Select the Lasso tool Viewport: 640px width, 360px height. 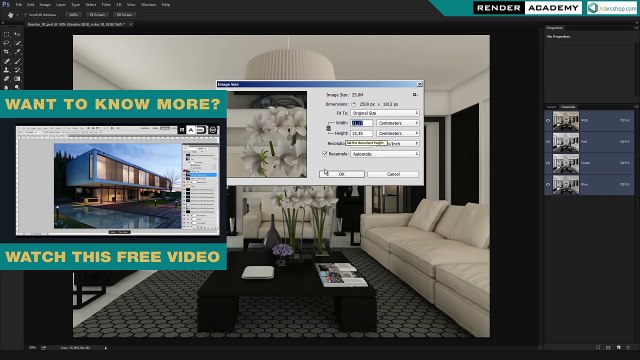7,43
